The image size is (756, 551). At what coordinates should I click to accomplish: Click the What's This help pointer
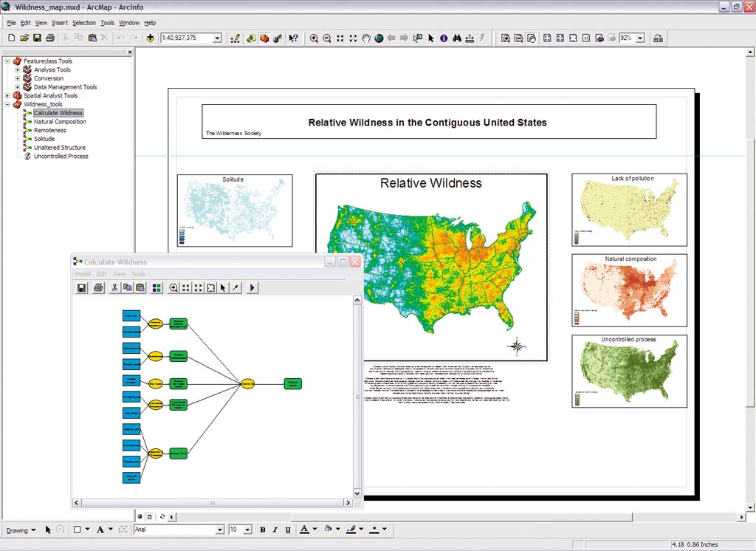[293, 38]
